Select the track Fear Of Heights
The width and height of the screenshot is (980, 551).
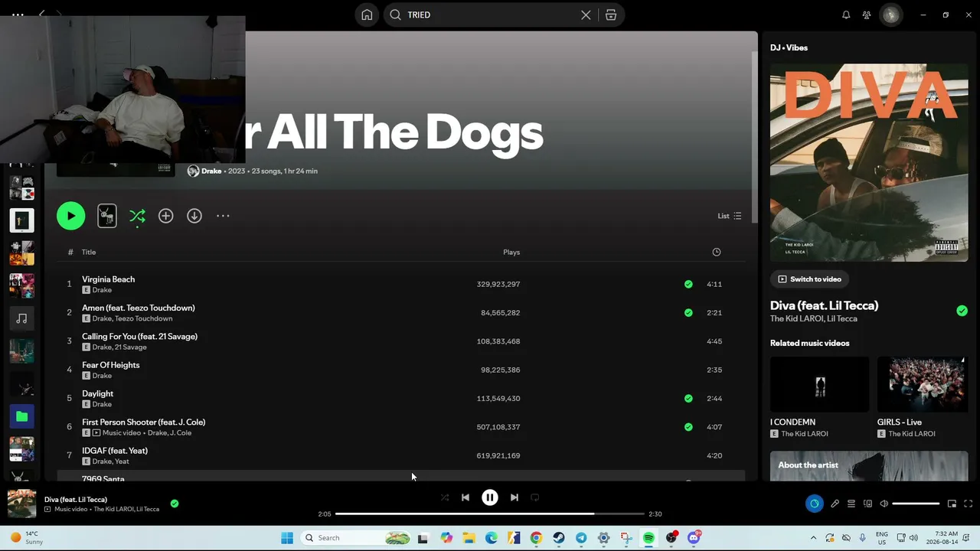(x=110, y=365)
